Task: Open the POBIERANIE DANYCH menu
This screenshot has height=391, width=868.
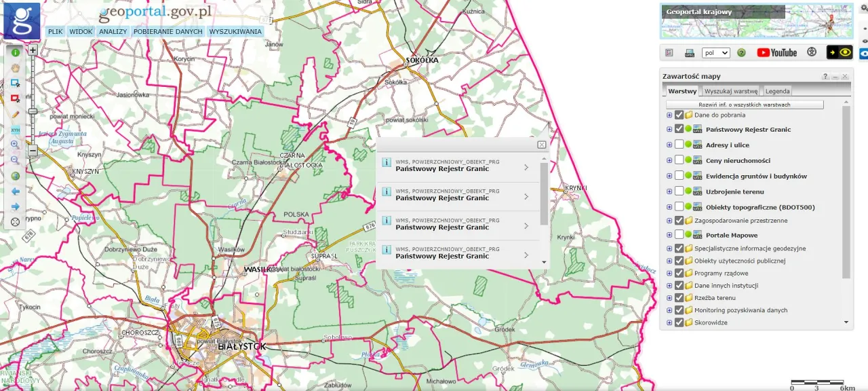Action: tap(168, 31)
